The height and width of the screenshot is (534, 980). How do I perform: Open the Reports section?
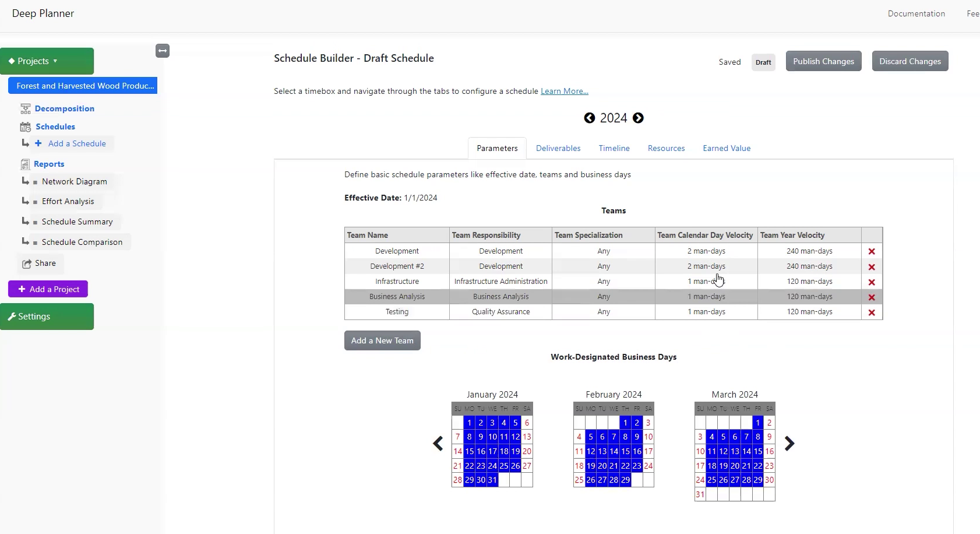point(49,164)
